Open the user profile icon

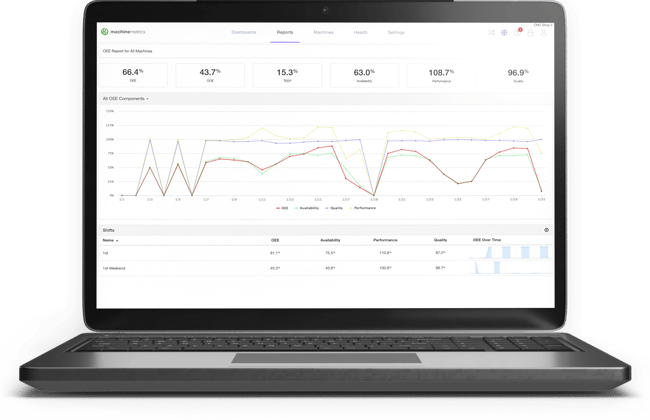(543, 32)
